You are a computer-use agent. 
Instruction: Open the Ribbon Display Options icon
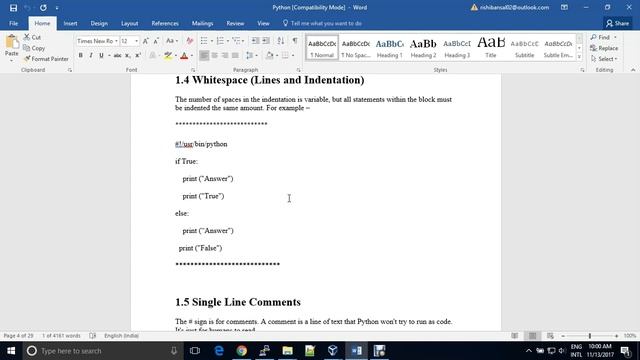click(x=564, y=7)
